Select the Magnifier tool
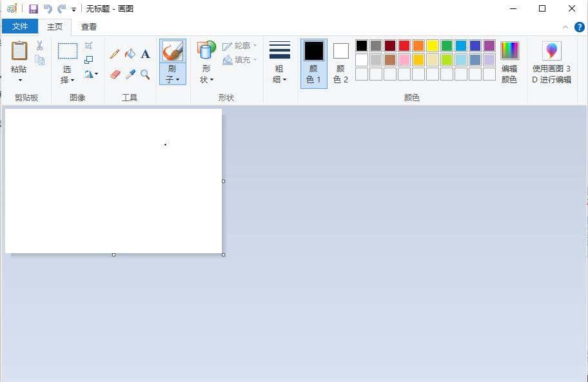This screenshot has height=382, width=588. 146,75
